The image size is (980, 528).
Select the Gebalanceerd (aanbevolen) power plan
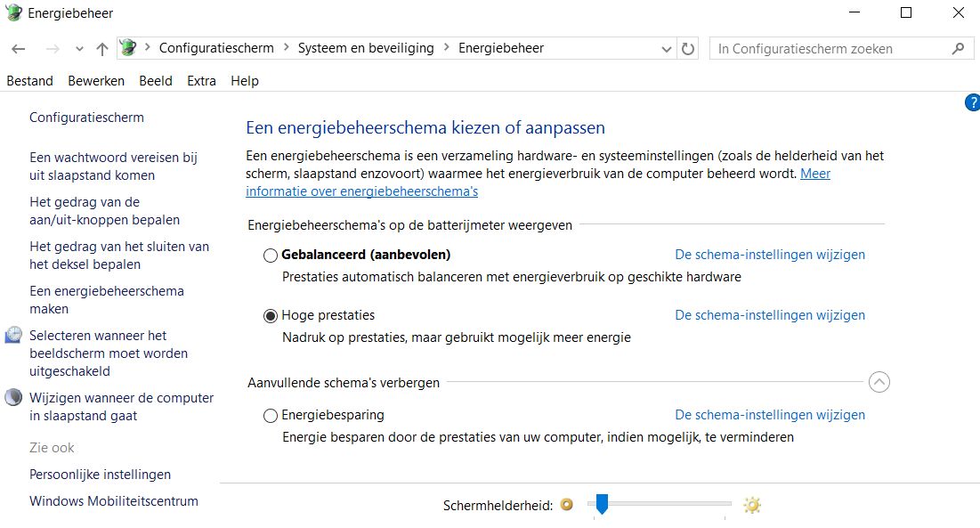pos(270,255)
